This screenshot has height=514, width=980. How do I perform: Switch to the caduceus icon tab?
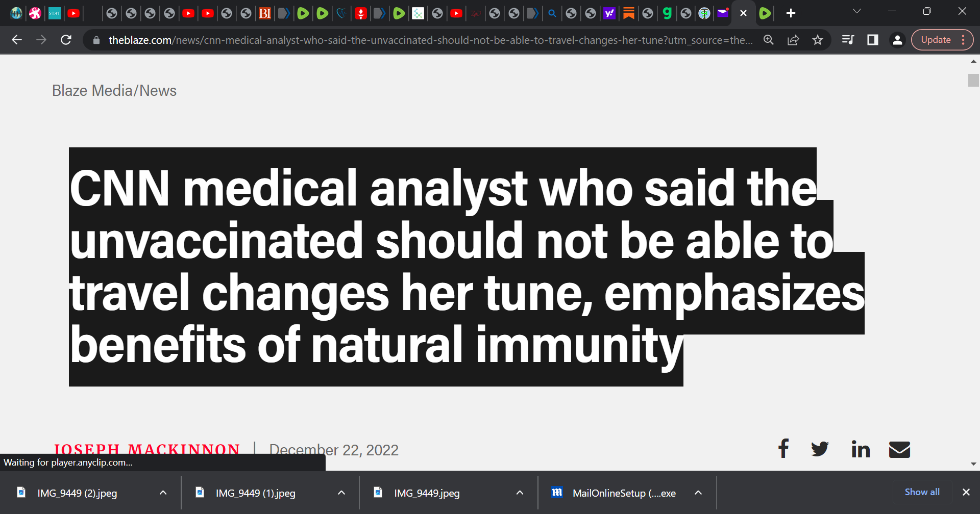tap(704, 13)
